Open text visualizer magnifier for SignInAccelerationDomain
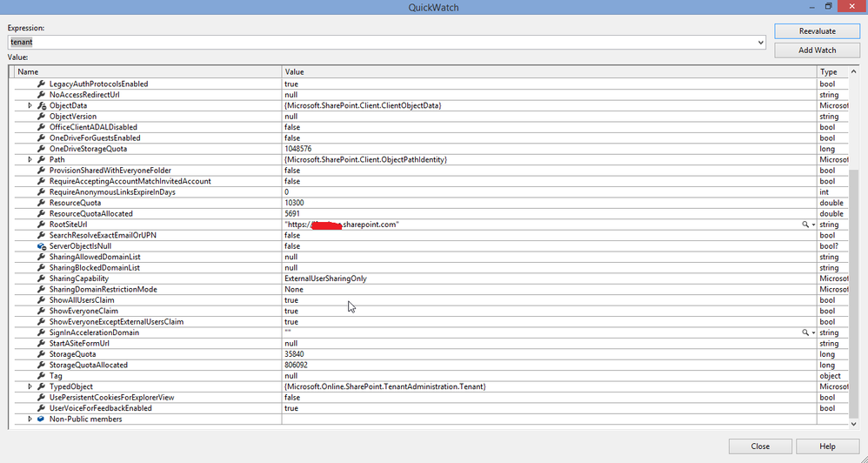The width and height of the screenshot is (868, 463). coord(805,332)
